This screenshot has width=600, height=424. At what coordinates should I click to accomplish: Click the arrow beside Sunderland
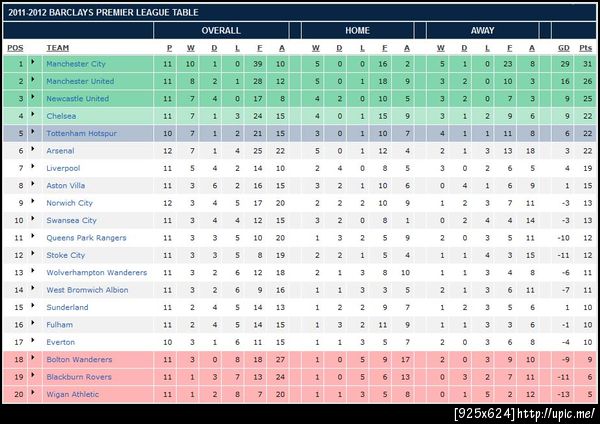click(x=33, y=305)
